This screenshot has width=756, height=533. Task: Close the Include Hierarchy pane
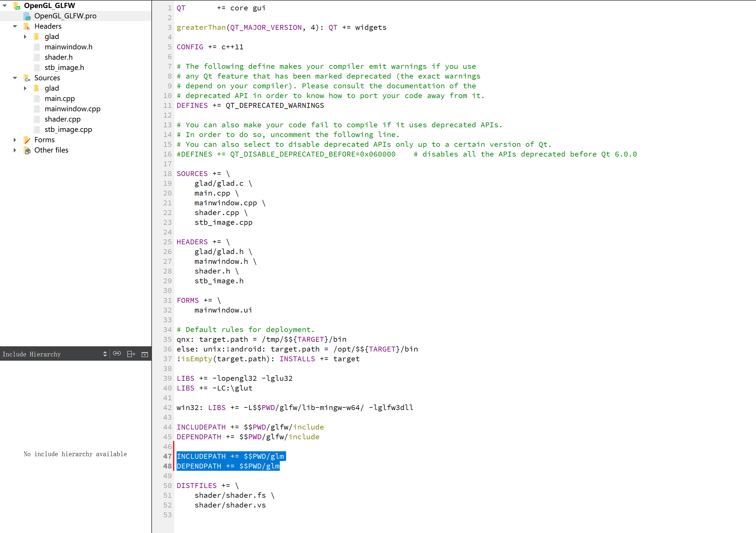click(x=145, y=354)
